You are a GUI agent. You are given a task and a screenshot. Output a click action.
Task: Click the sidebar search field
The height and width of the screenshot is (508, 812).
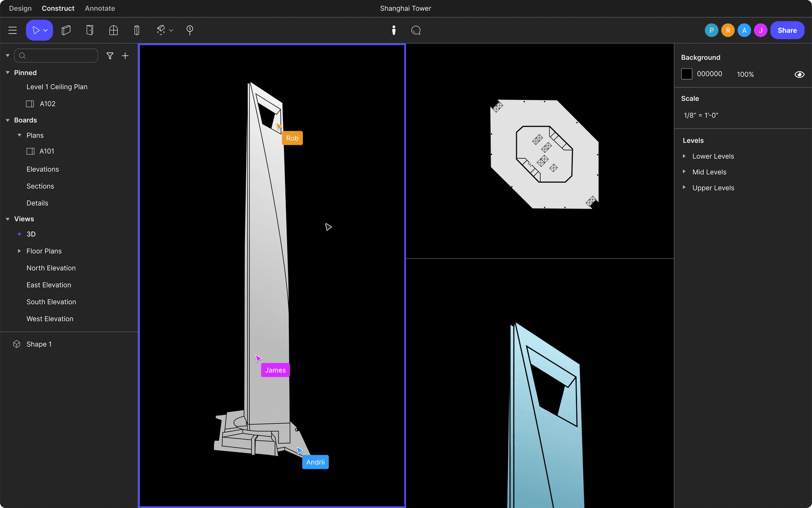[59, 56]
